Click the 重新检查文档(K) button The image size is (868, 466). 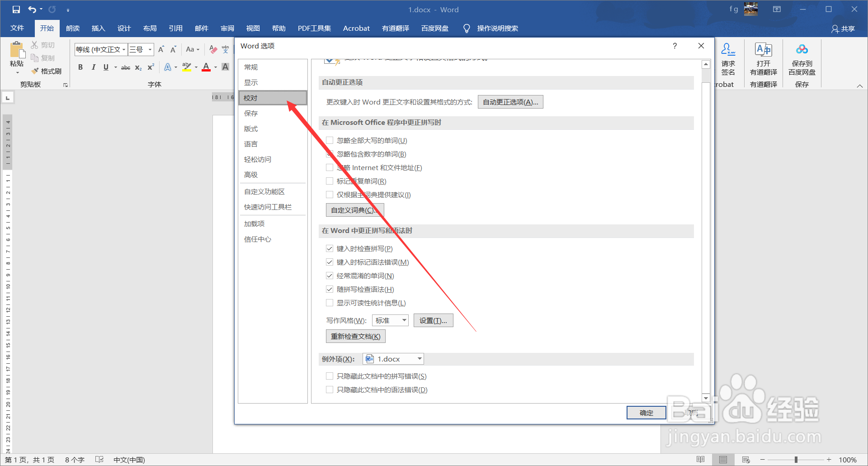pyautogui.click(x=356, y=337)
